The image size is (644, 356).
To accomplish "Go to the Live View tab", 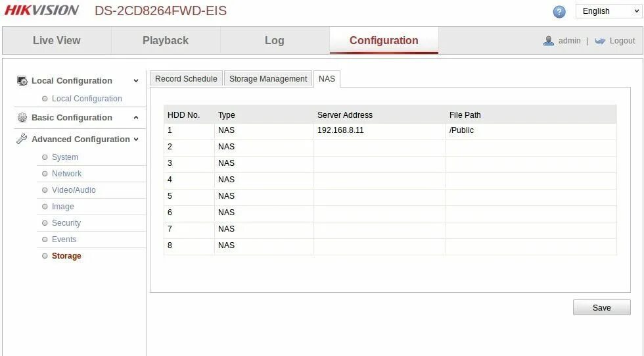I will coord(57,40).
